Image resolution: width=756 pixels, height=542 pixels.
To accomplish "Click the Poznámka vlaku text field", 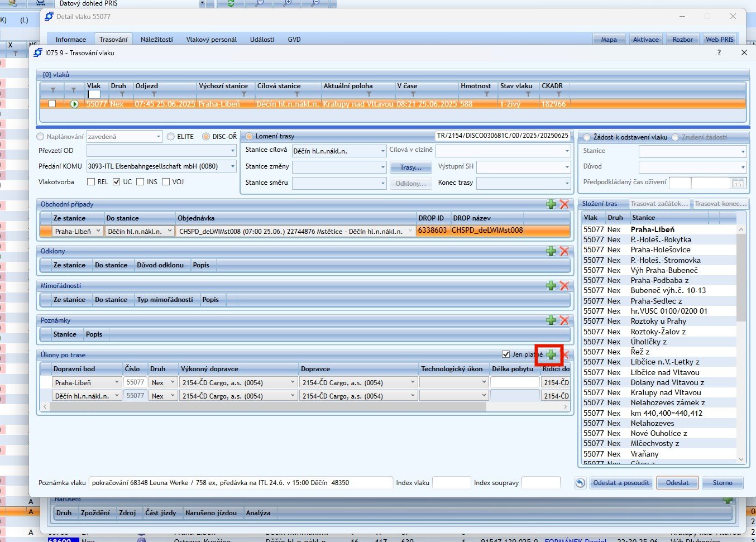I will pyautogui.click(x=240, y=483).
